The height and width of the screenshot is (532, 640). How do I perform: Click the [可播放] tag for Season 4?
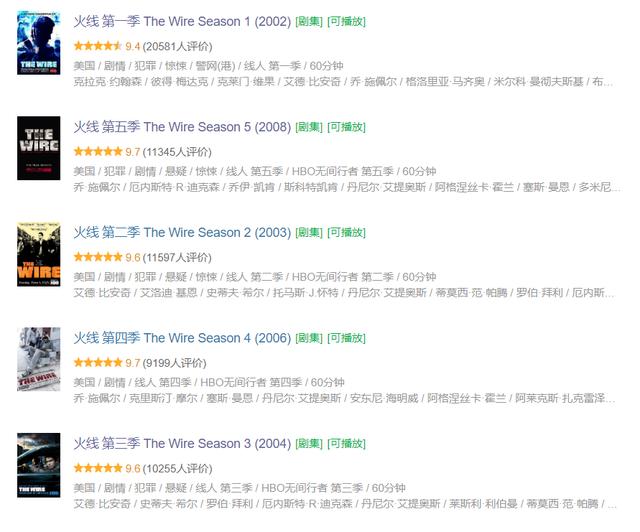point(347,338)
